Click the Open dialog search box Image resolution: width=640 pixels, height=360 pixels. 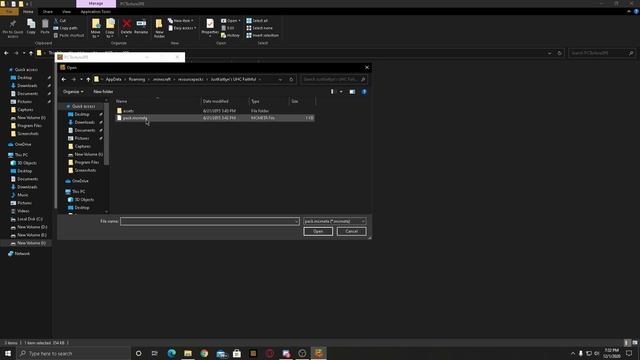(x=333, y=80)
